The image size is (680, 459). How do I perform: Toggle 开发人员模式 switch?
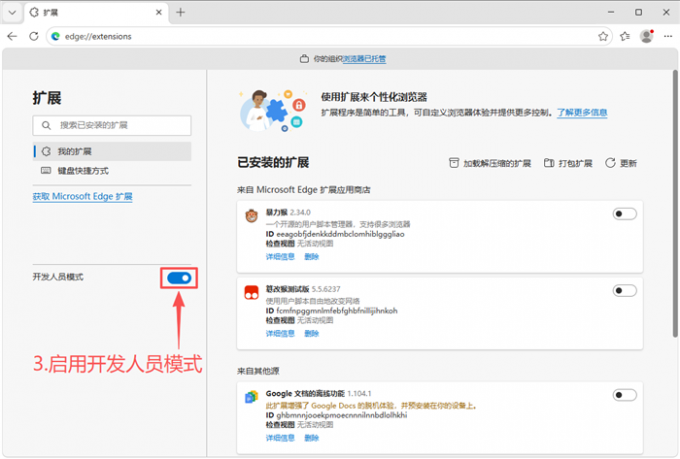179,278
